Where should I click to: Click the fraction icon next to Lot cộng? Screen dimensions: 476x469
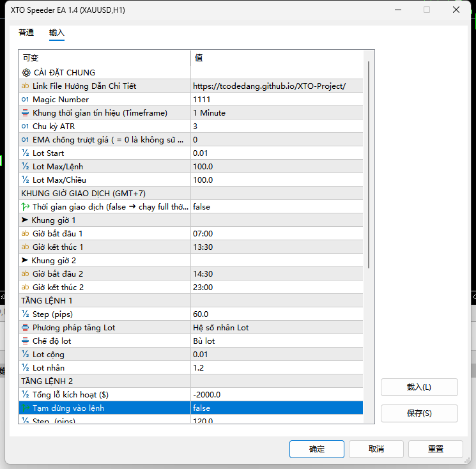[25, 354]
